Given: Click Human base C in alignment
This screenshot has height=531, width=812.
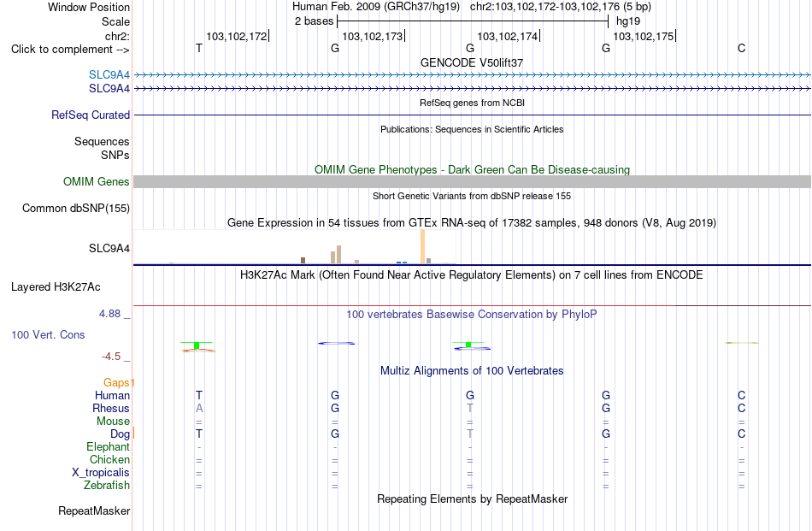Looking at the screenshot, I should (x=742, y=395).
